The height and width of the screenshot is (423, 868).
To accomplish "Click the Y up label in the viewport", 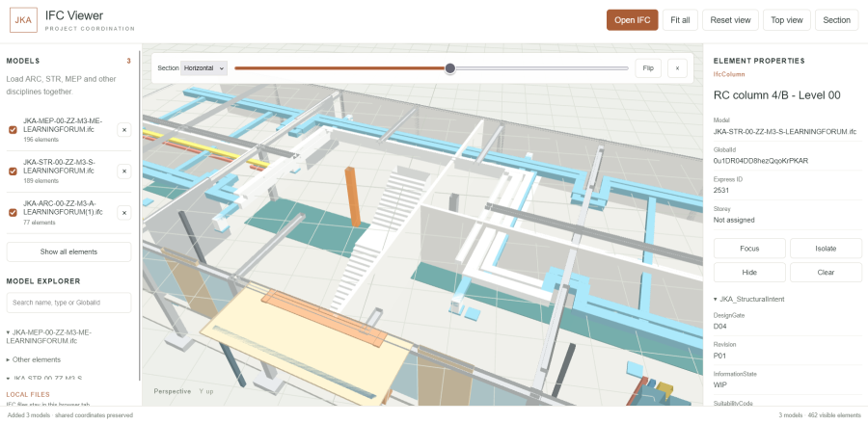I will (206, 391).
